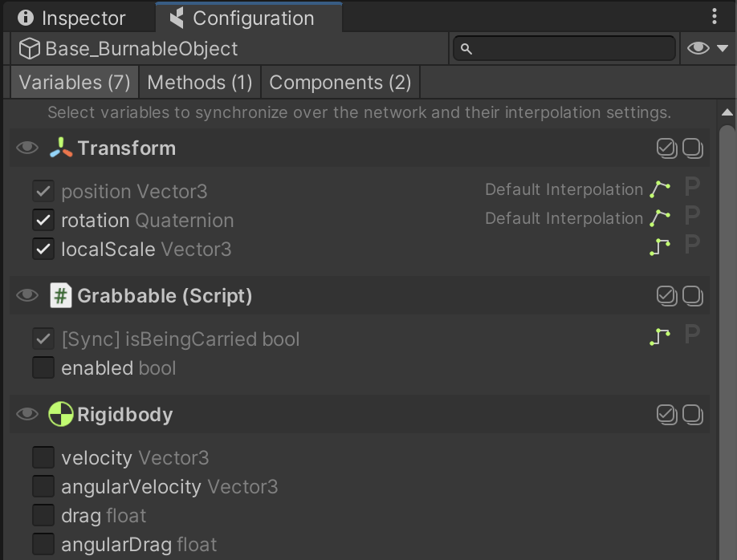Image resolution: width=737 pixels, height=560 pixels.
Task: Select all Grabbable script variables icon
Action: tap(666, 296)
